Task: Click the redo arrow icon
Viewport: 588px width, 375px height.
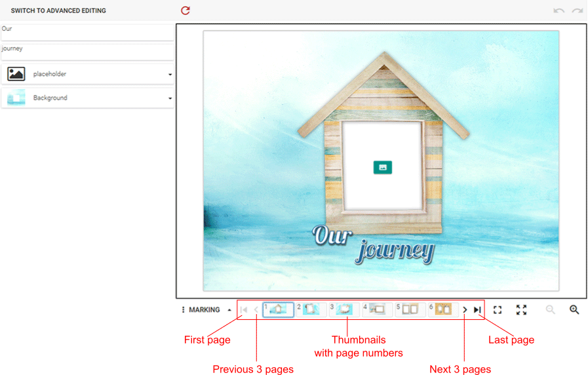Action: click(577, 10)
